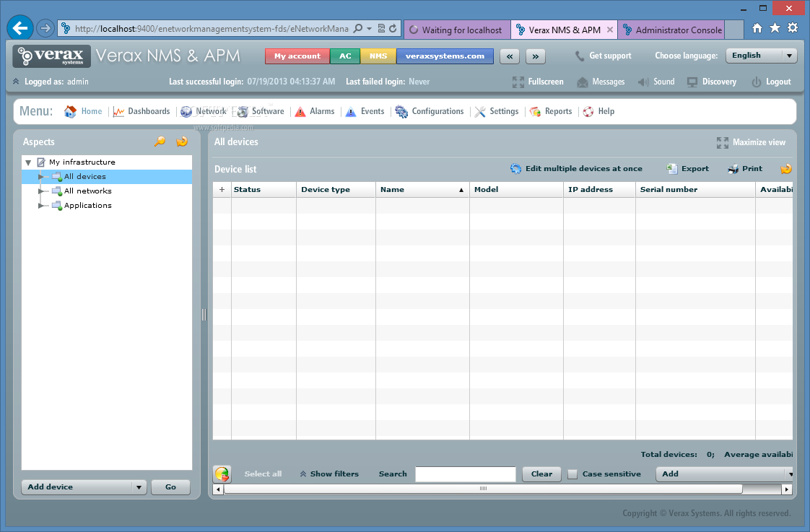Open the Network menu
Viewport: 810px width, 532px height.
(204, 111)
